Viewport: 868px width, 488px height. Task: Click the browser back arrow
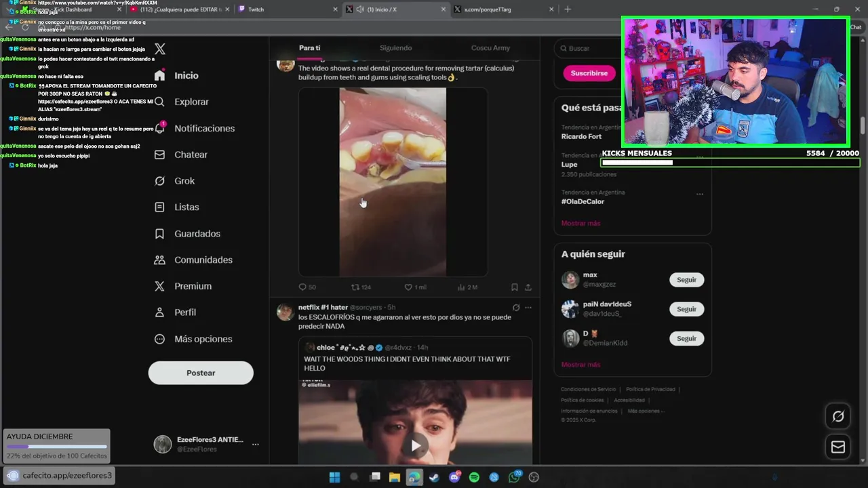9,28
